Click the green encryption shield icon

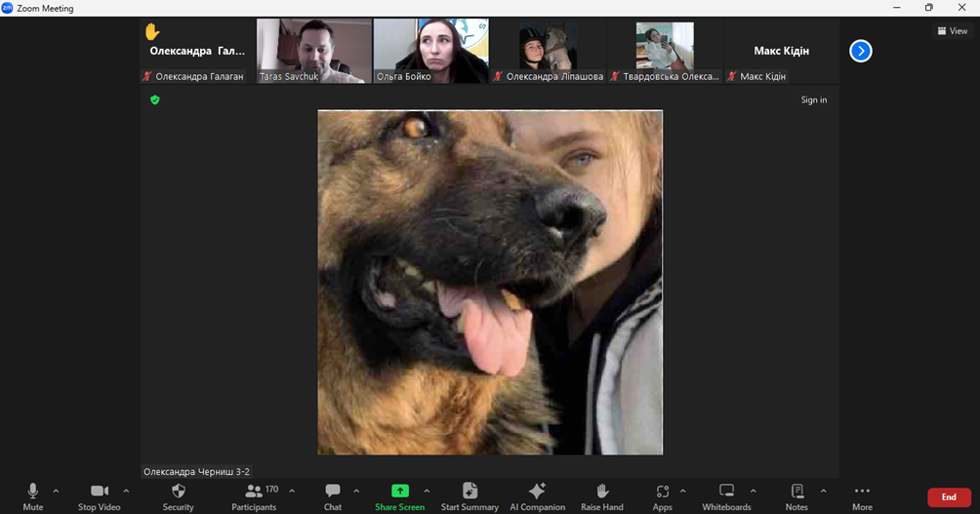155,99
